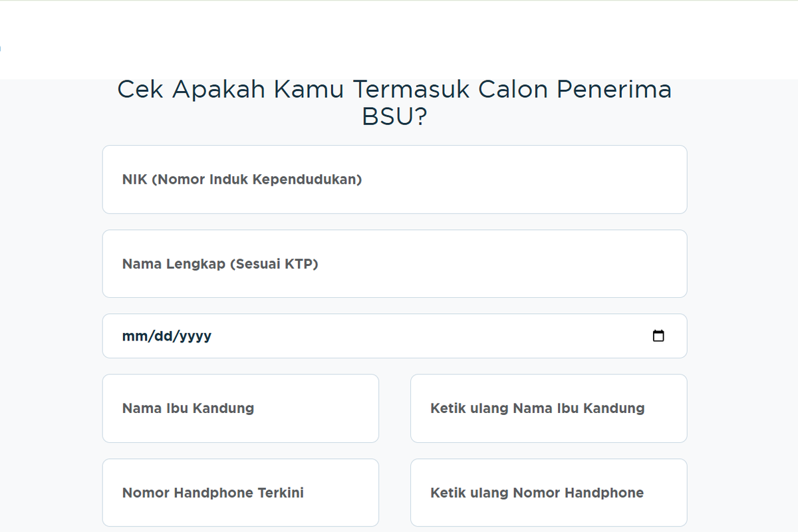Select the day (dd) segment of date
Screen dimensions: 798x532
[164, 336]
